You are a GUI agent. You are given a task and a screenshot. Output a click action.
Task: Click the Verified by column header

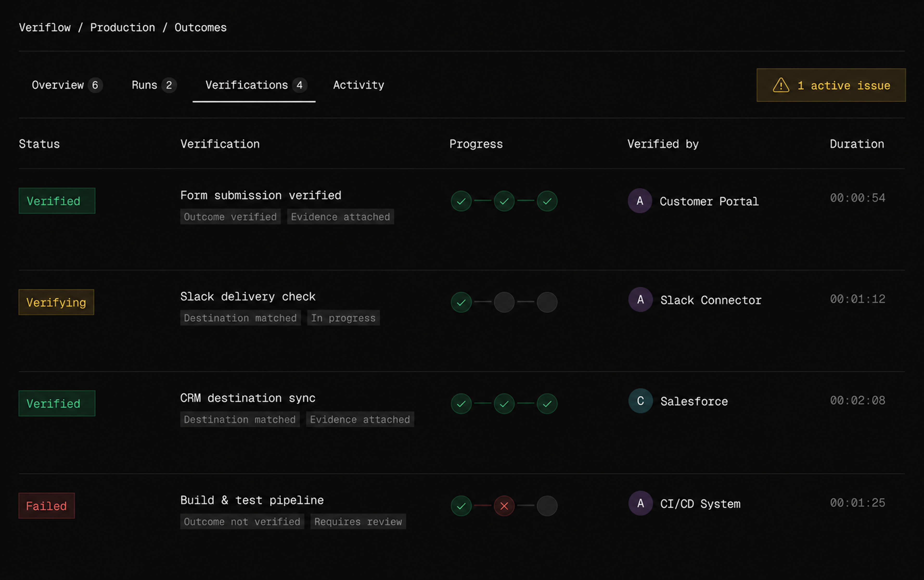(x=663, y=144)
